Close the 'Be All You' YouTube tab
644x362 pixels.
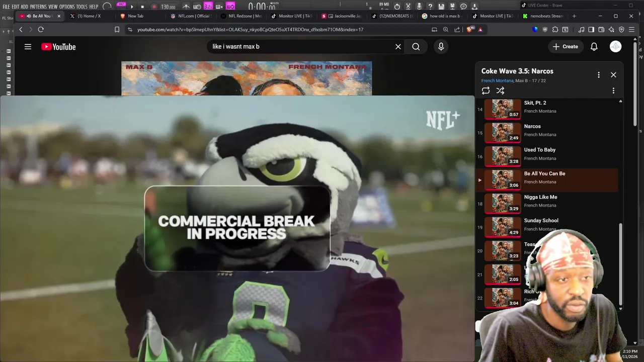59,16
